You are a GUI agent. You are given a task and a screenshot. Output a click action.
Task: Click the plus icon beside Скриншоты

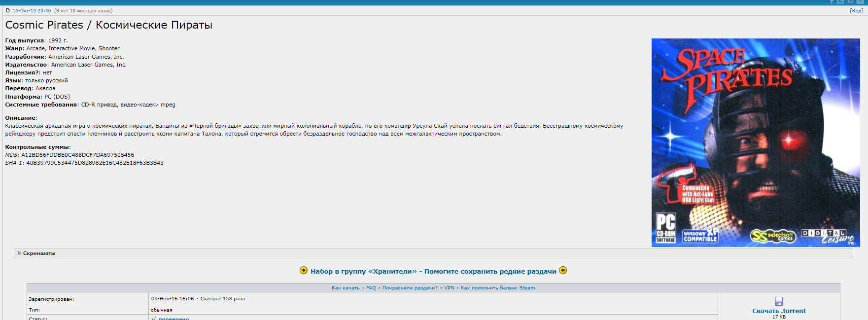point(19,253)
